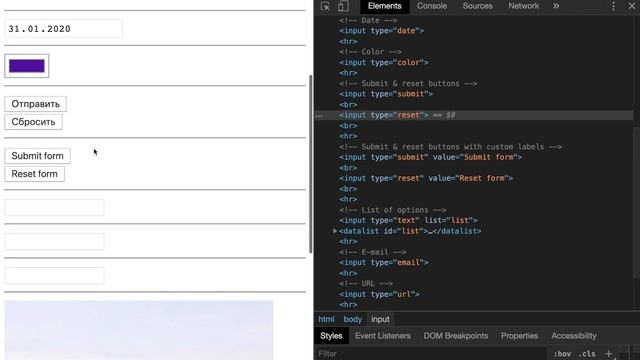Open the Properties pane tab
640x360 pixels.
pyautogui.click(x=519, y=336)
